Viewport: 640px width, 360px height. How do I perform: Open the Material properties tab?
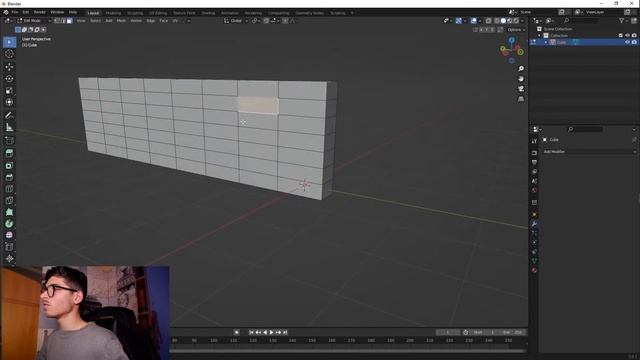(x=534, y=270)
